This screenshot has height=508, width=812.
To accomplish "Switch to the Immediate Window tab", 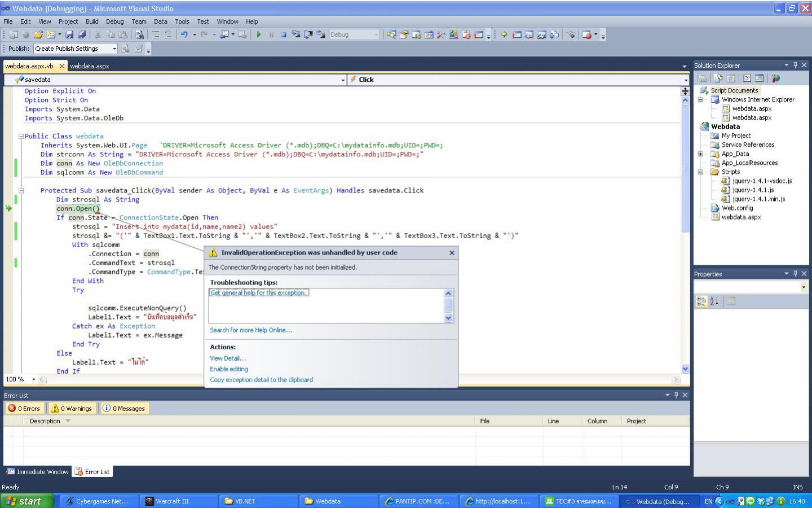I will pyautogui.click(x=37, y=472).
